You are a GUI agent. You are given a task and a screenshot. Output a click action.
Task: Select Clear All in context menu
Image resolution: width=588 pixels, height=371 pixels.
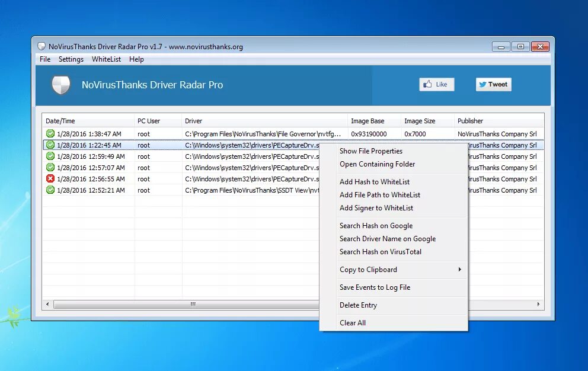coord(394,322)
